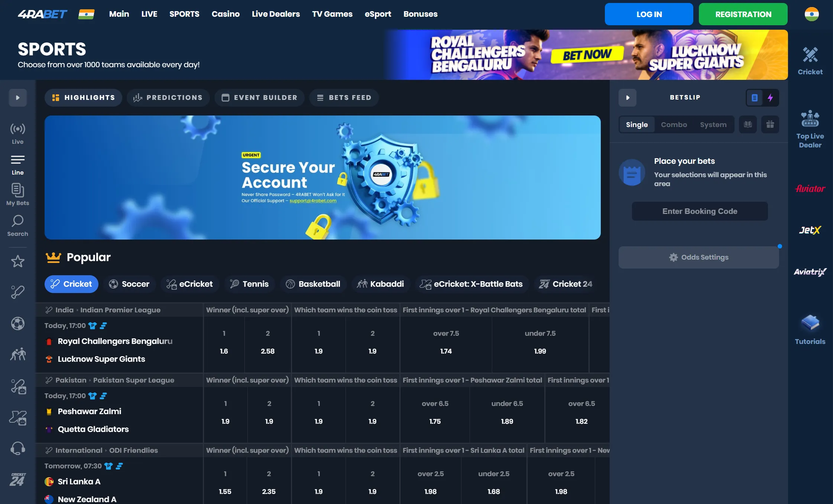Screen dimensions: 833x504
Task: Open Live Dealers in top navigation
Action: pyautogui.click(x=276, y=14)
